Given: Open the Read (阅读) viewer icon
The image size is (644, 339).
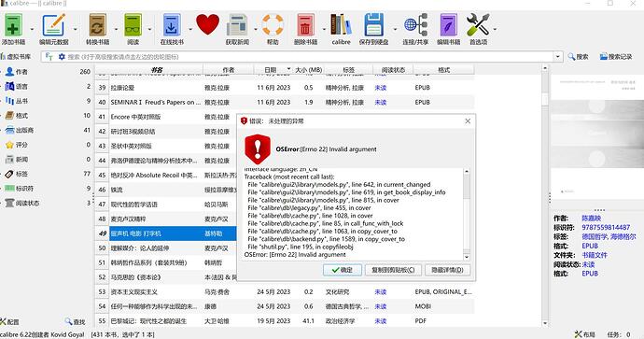Looking at the screenshot, I should coord(133,25).
